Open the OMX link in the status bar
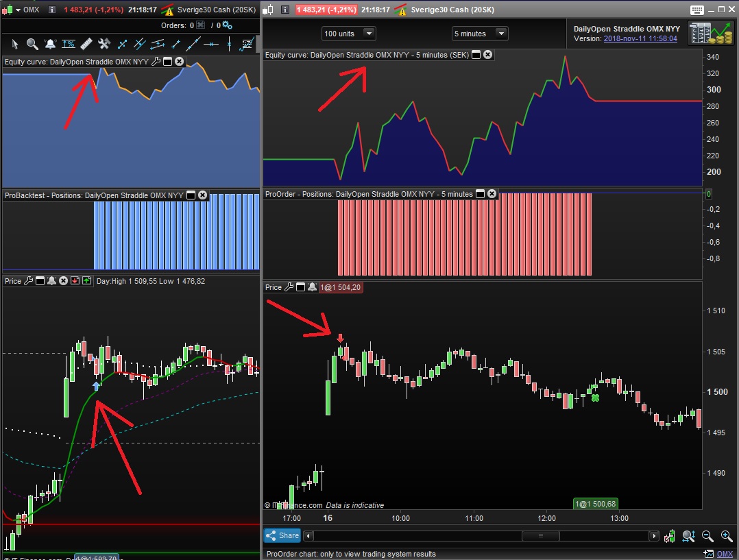Image resolution: width=739 pixels, height=560 pixels. [725, 554]
